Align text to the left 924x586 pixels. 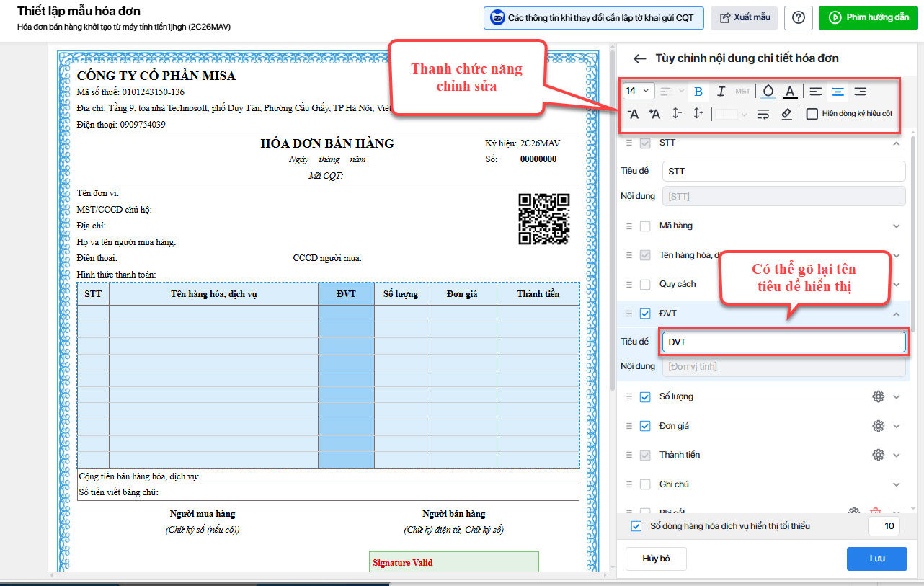(x=815, y=92)
